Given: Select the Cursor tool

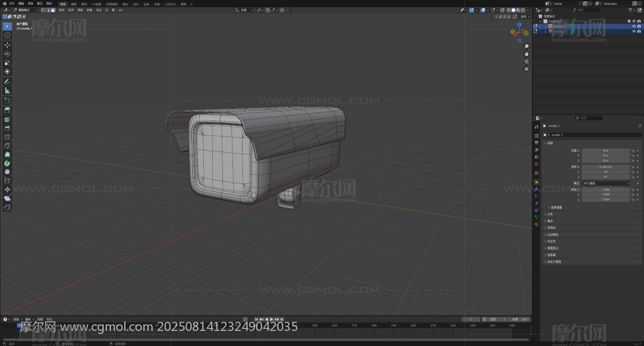Looking at the screenshot, I should coord(7,35).
